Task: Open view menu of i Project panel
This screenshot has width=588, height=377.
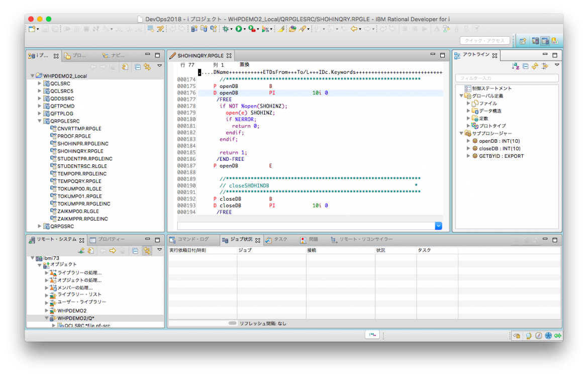Action: (159, 66)
